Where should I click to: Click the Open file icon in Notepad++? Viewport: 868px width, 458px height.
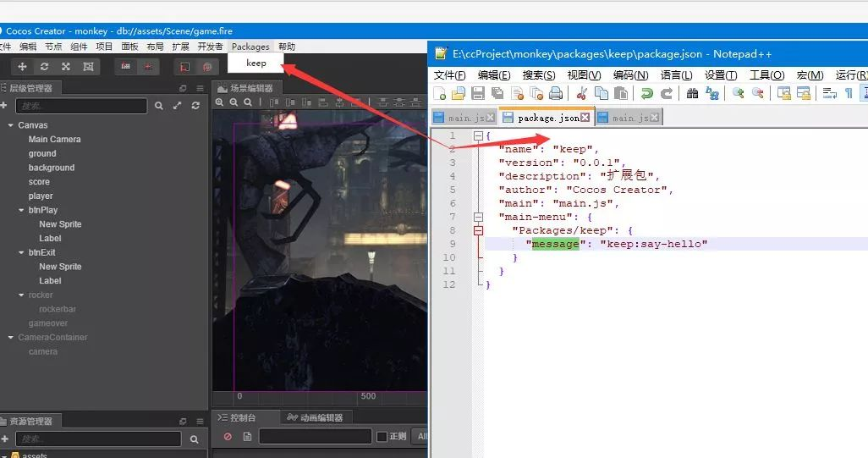[x=459, y=93]
